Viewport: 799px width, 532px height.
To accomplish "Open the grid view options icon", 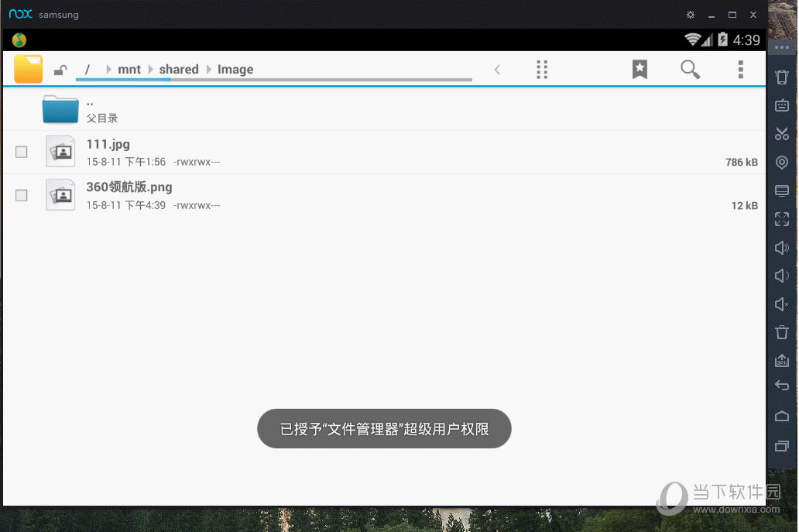I will coord(542,69).
